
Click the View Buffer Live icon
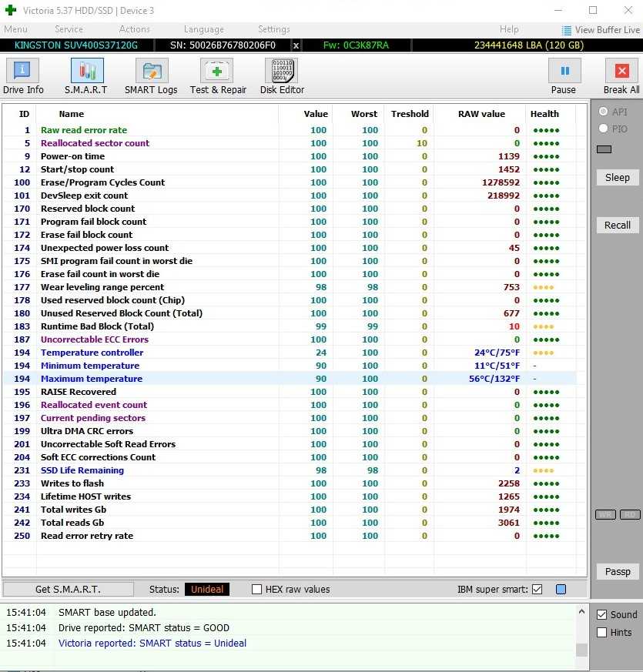coord(567,30)
